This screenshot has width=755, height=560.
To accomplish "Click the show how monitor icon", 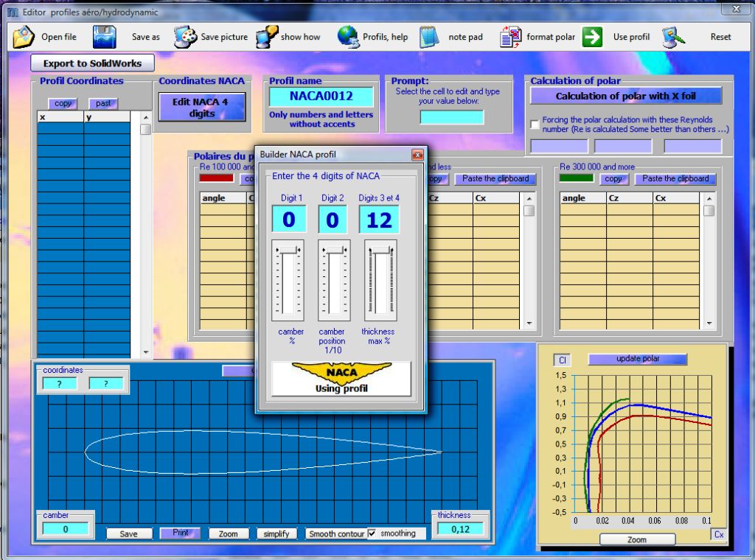I will 267,37.
